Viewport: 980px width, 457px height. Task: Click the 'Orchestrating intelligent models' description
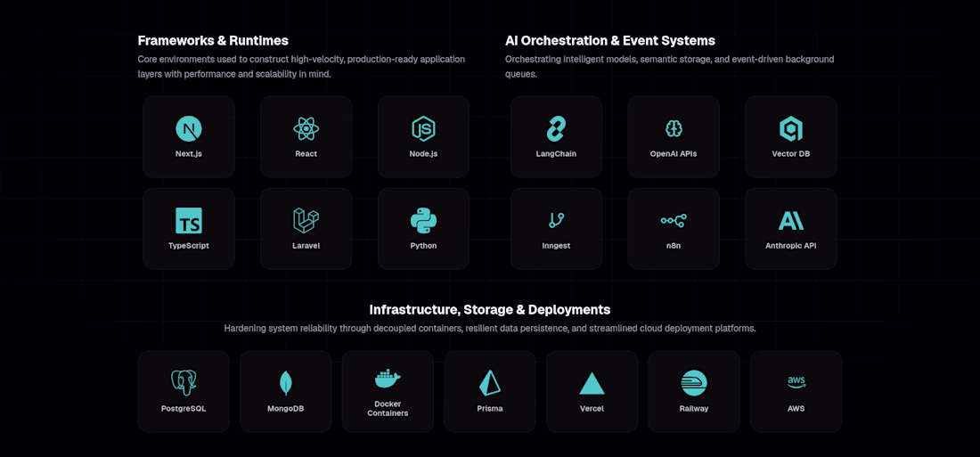point(669,66)
